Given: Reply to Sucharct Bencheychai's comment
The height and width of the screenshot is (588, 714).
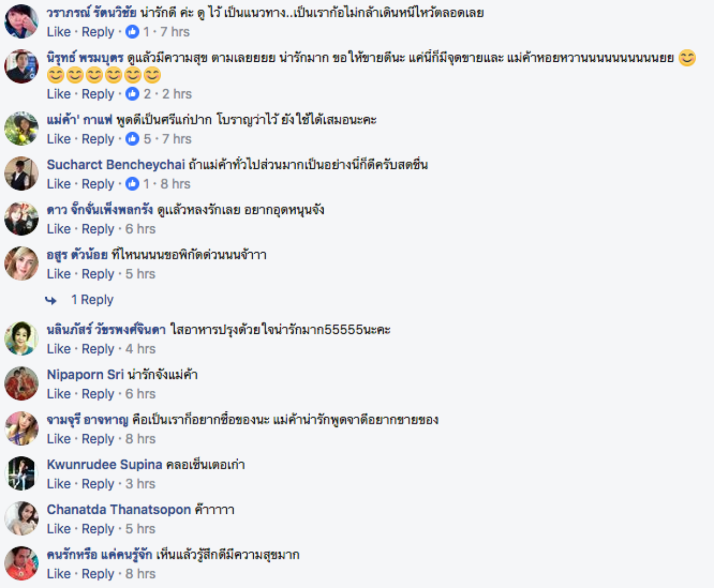Looking at the screenshot, I should coord(98,184).
